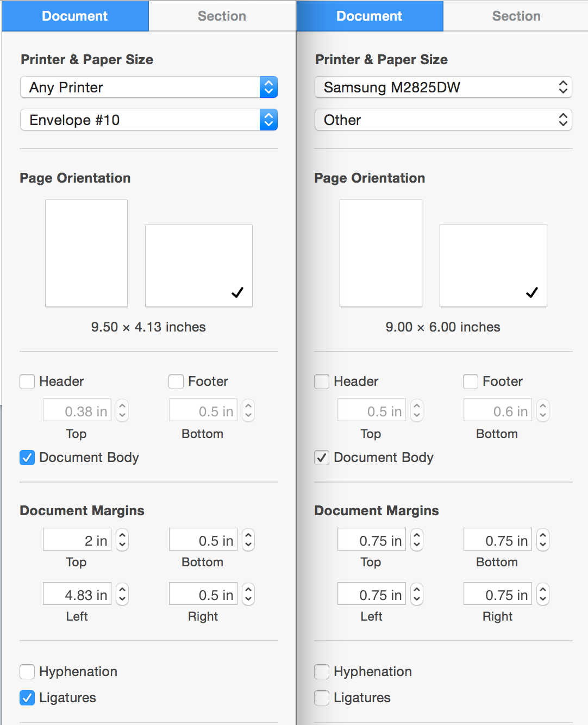The width and height of the screenshot is (588, 725).
Task: Uncheck Document Body in right panel
Action: pos(322,458)
